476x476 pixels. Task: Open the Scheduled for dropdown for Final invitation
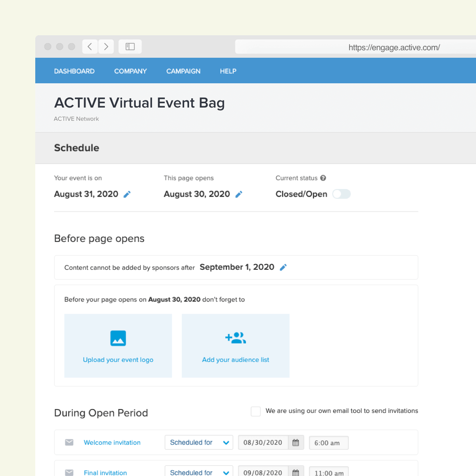[199, 471]
